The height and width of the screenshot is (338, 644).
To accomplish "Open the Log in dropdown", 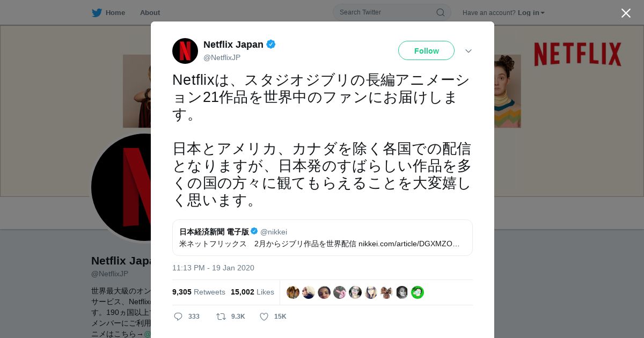I will (531, 12).
